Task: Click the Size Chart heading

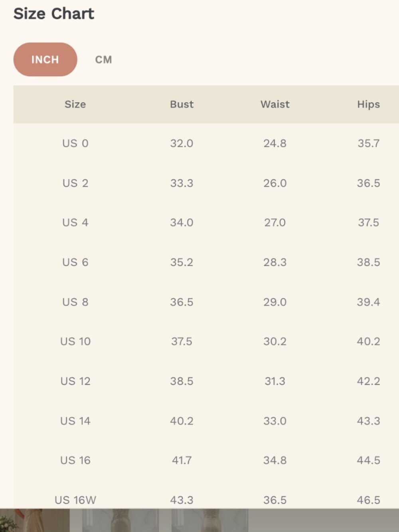Action: pos(54,14)
